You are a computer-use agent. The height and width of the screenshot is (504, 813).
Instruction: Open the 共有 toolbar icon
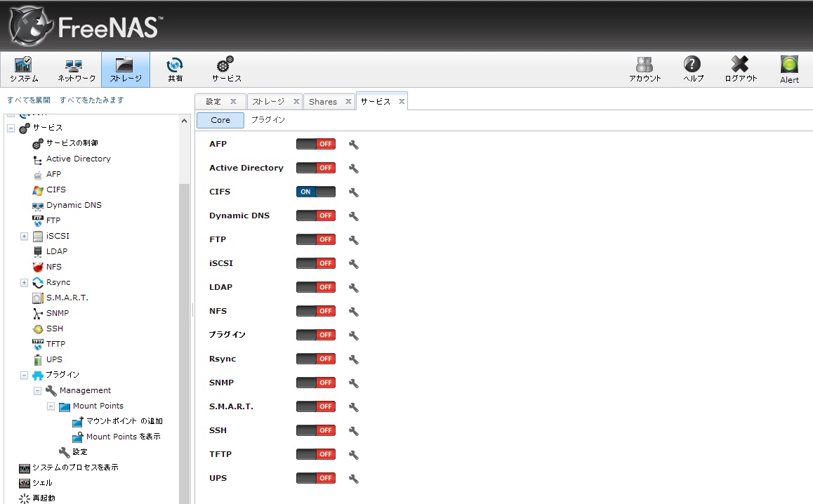tap(176, 69)
